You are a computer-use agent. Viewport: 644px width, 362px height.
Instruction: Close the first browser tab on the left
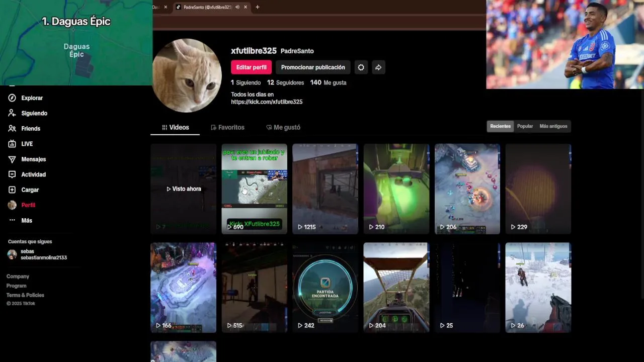click(166, 7)
